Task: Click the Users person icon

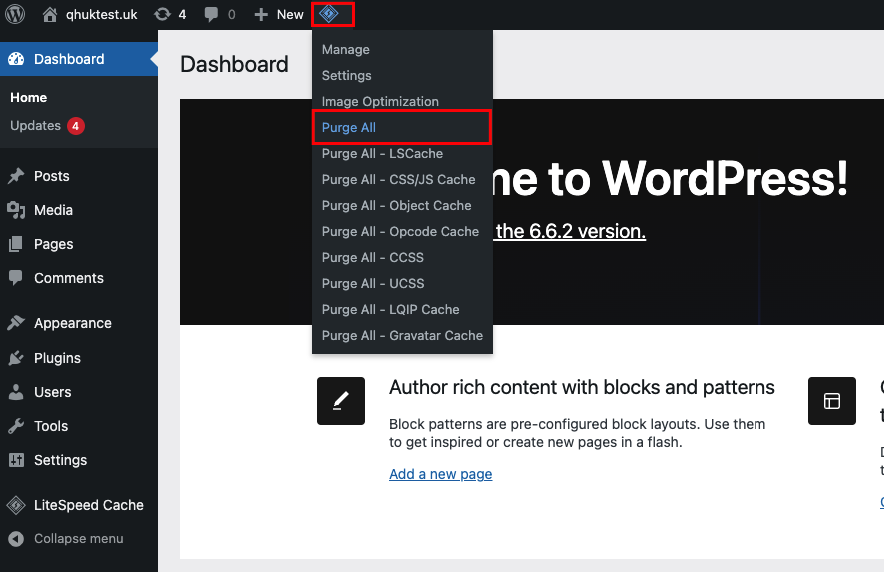Action: [x=16, y=392]
